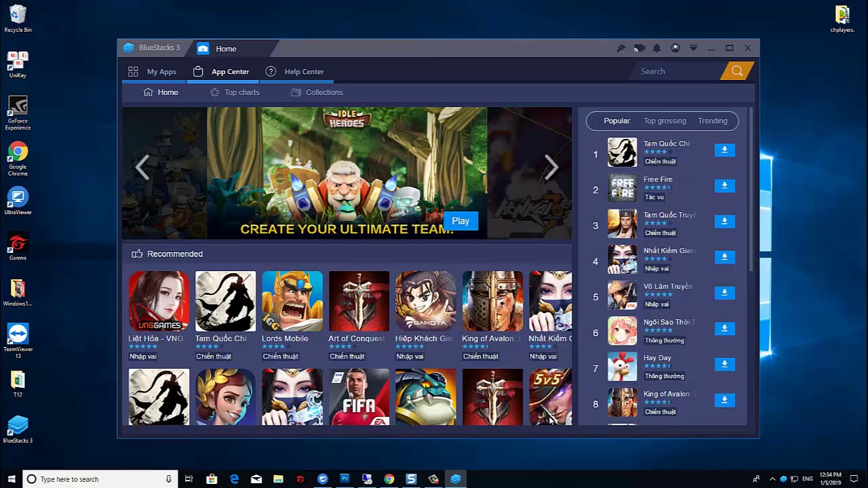Viewport: 868px width, 488px height.
Task: Go to the Top charts section
Action: click(235, 92)
